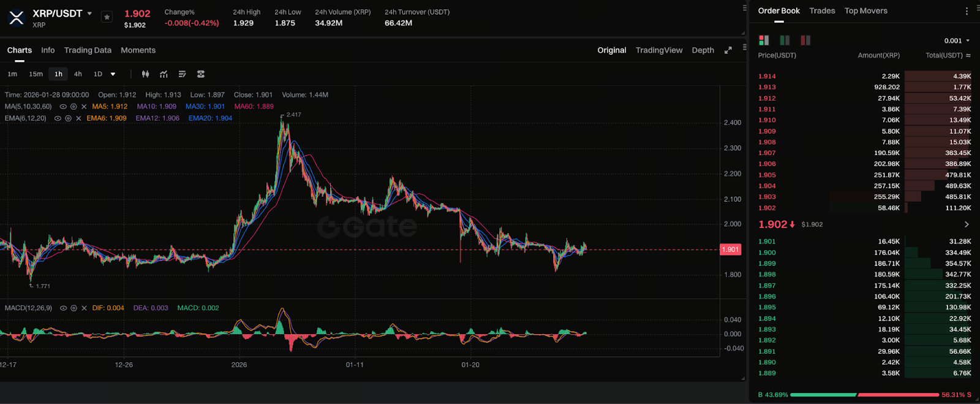The height and width of the screenshot is (404, 980).
Task: Remove the MACD(12,26,9) indicator
Action: [x=84, y=308]
